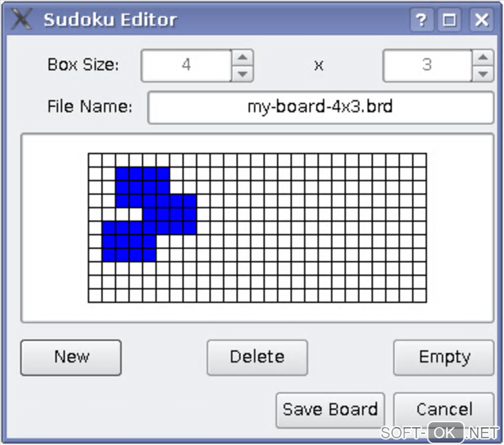Click Save Board
Viewport: 504px width, 445px height.
pyautogui.click(x=330, y=409)
